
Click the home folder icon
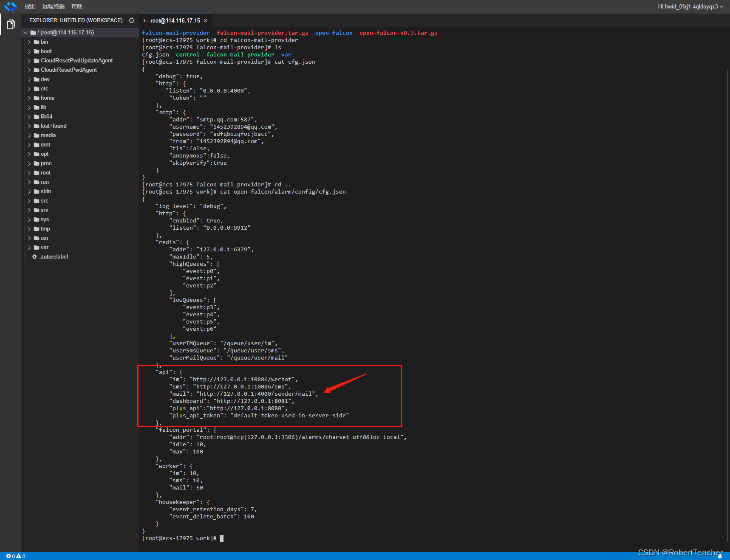(37, 98)
